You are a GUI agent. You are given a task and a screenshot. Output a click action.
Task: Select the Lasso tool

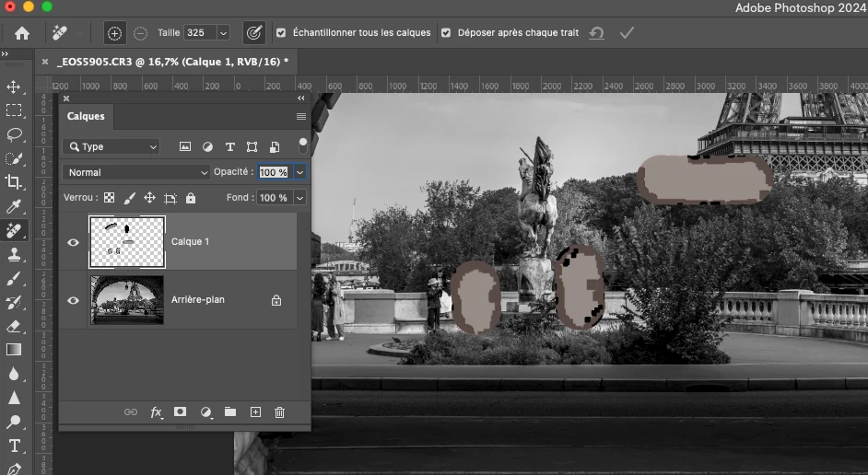(x=13, y=134)
